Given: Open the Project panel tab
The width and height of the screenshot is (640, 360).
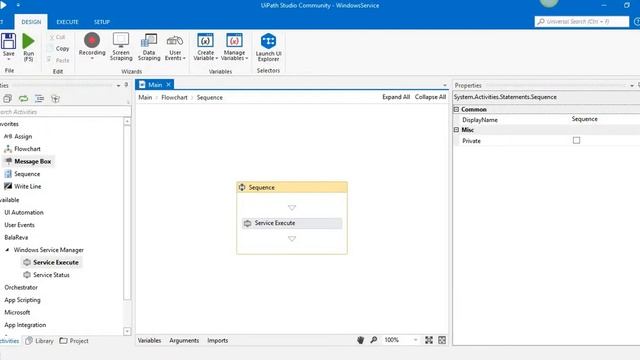Looking at the screenshot, I should click(74, 341).
